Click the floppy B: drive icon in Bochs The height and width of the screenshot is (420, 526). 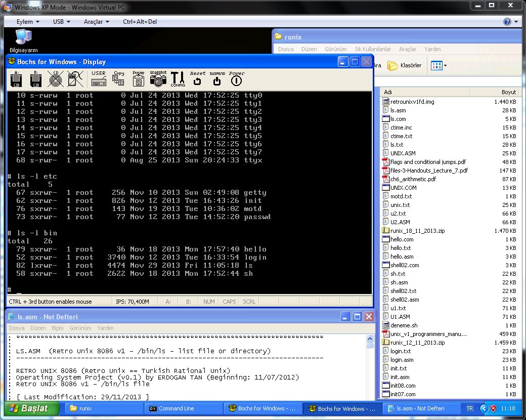35,79
